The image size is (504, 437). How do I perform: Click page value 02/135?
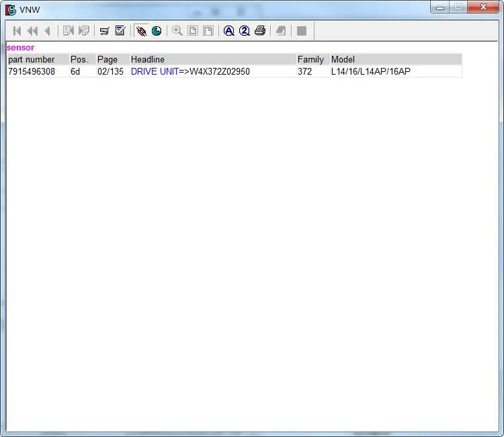pyautogui.click(x=111, y=71)
